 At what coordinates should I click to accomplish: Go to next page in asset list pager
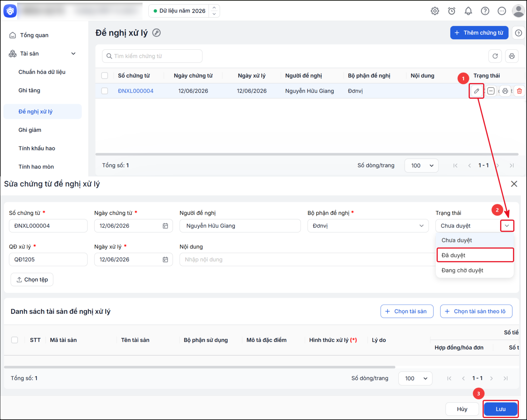(x=491, y=379)
